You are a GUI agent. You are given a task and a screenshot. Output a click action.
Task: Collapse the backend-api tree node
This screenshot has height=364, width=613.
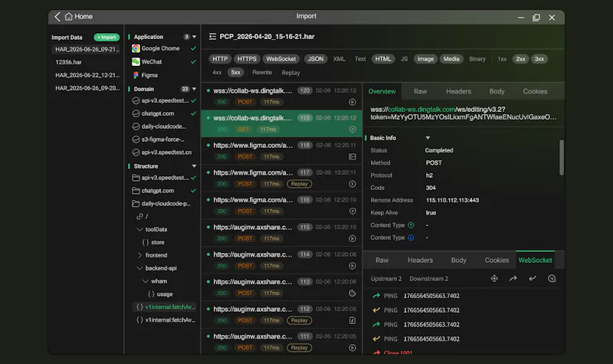[139, 268]
